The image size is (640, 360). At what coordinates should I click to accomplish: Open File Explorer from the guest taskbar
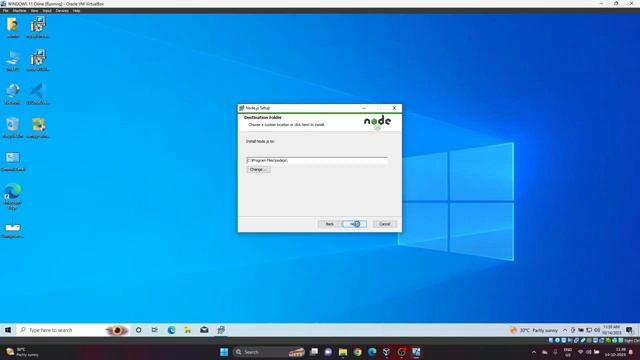(x=188, y=330)
